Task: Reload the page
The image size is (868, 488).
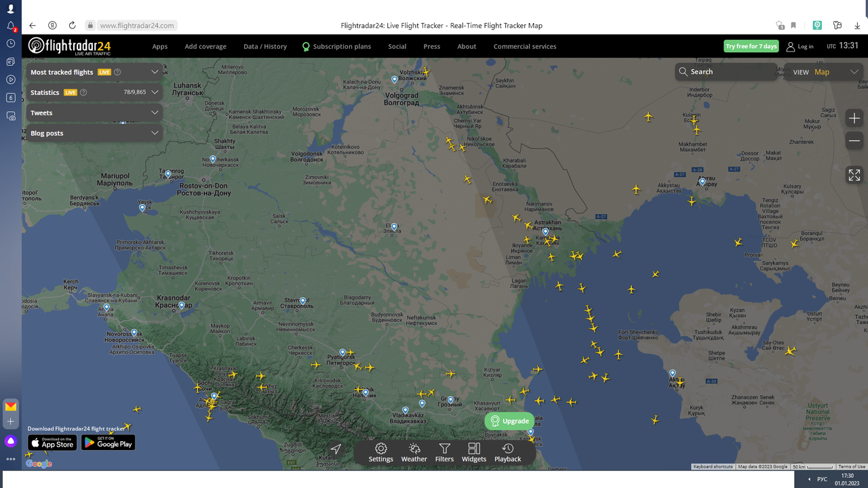Action: [x=72, y=26]
